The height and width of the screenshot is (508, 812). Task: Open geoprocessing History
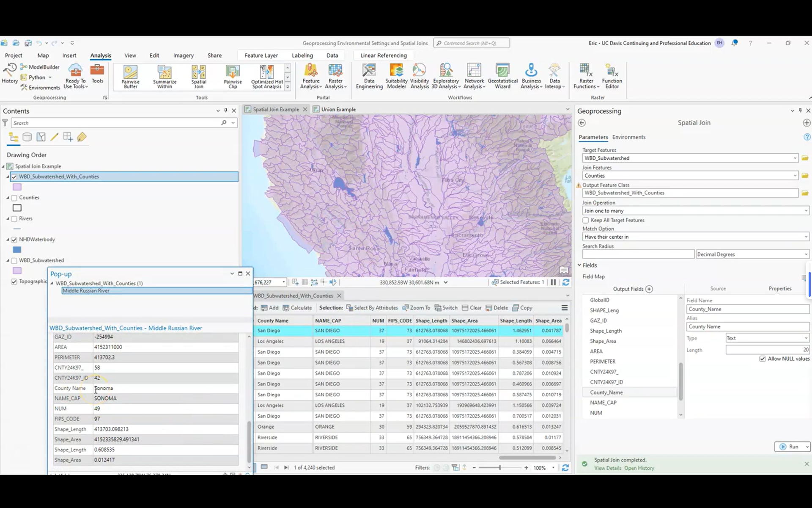[9, 74]
